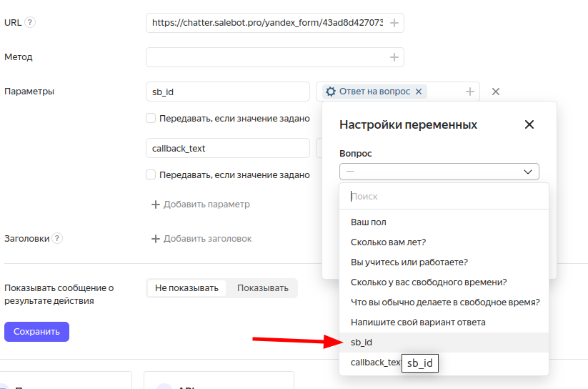This screenshot has height=389, width=588.
Task: Close the Настройки переменных popup
Action: tap(529, 124)
